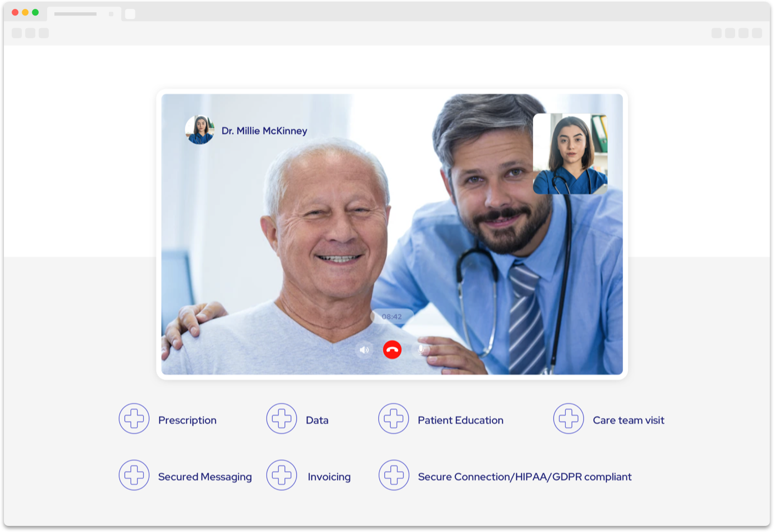Click the Secured Messaging plus icon
774x532 pixels.
pyautogui.click(x=134, y=475)
